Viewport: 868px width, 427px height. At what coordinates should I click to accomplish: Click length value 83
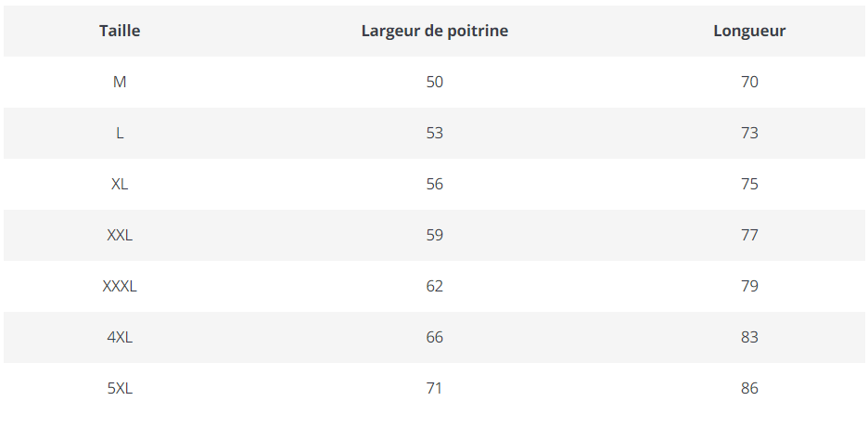pos(749,337)
